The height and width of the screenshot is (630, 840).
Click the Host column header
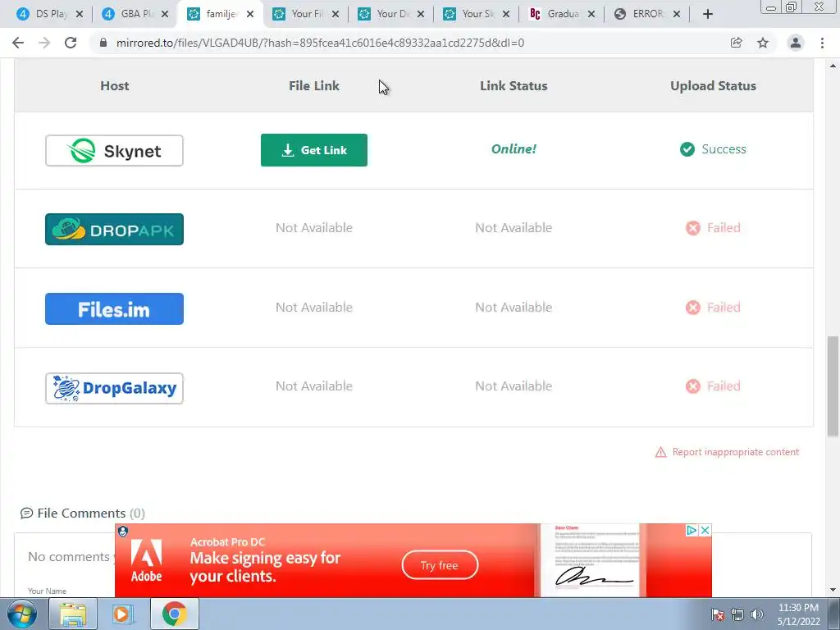click(115, 85)
